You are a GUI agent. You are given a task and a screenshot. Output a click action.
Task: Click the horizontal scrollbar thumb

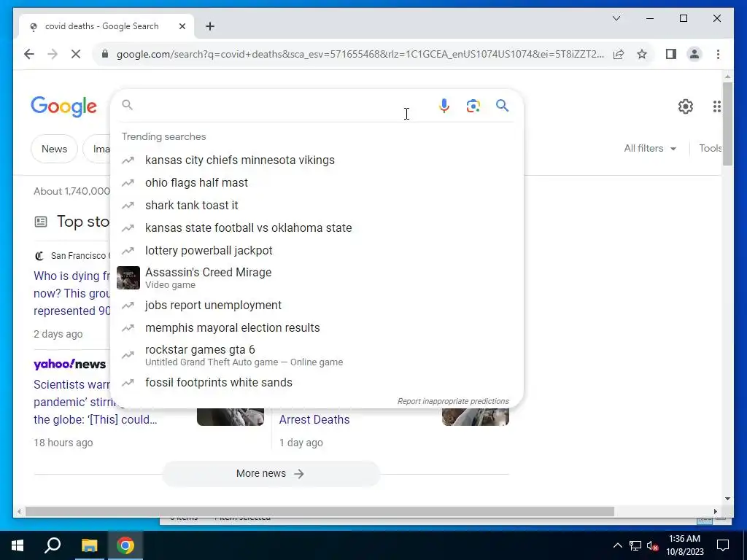[x=320, y=511]
